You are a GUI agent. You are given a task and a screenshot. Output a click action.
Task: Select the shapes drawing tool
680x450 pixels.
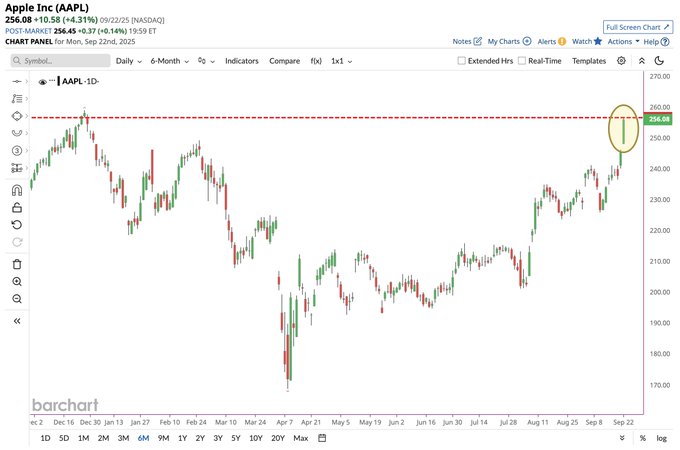pos(16,116)
